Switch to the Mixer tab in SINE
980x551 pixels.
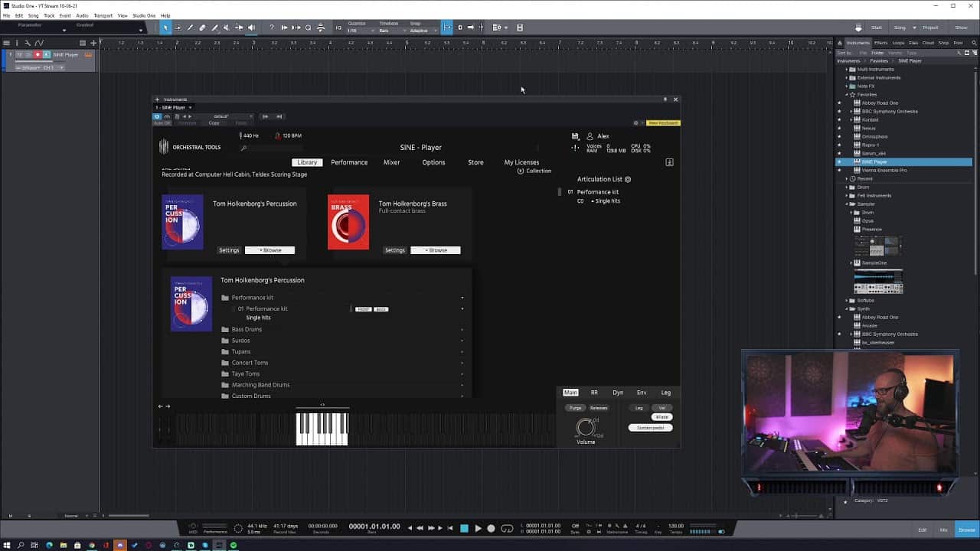coord(391,162)
